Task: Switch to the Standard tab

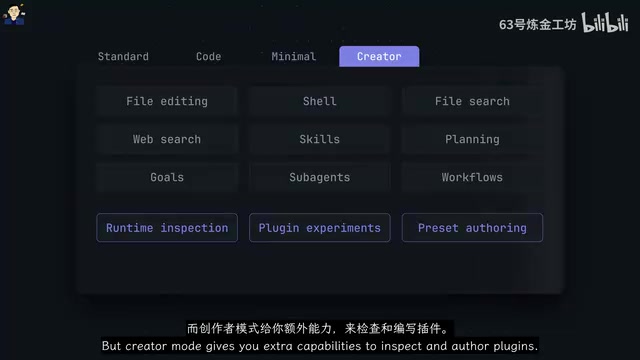Action: pos(123,56)
